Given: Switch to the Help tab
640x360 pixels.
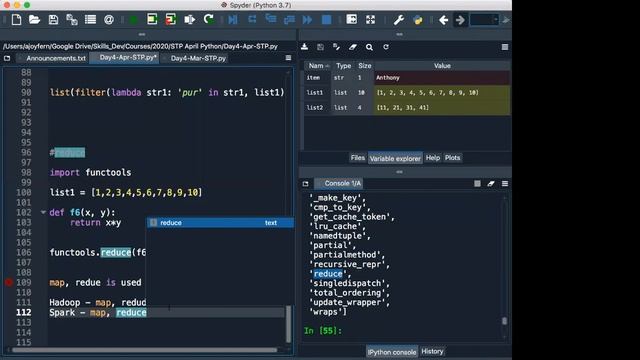Looking at the screenshot, I should [x=433, y=158].
